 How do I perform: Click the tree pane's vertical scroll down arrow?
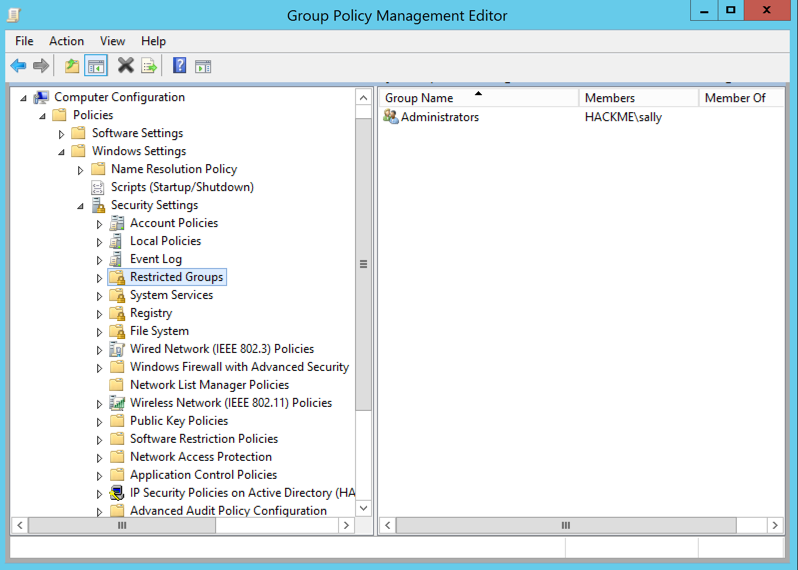[363, 508]
